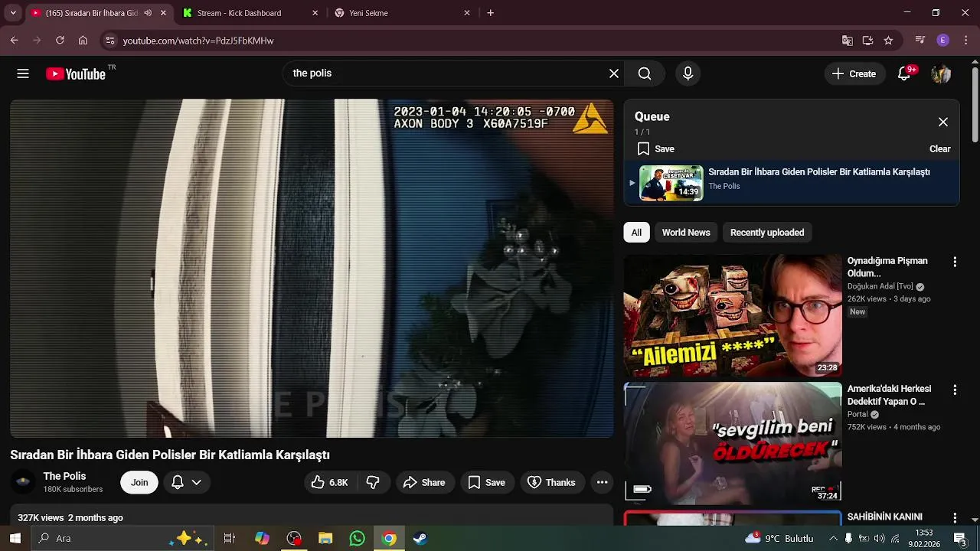Select the Recently uploaded filter chip
This screenshot has width=980, height=551.
(767, 233)
